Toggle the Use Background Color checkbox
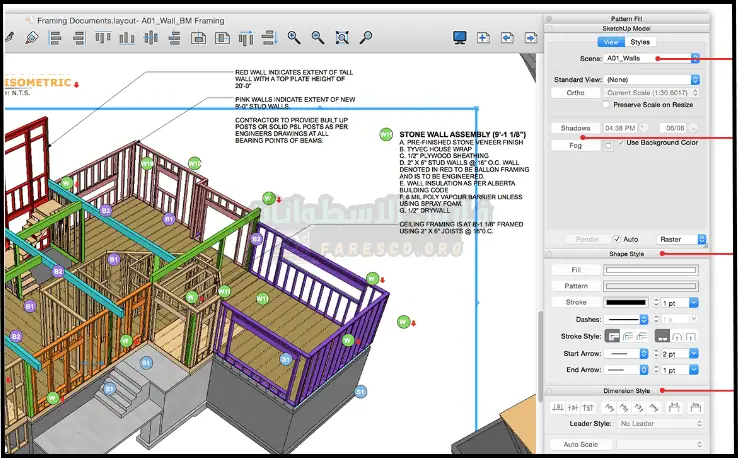The height and width of the screenshot is (458, 738). pos(622,143)
